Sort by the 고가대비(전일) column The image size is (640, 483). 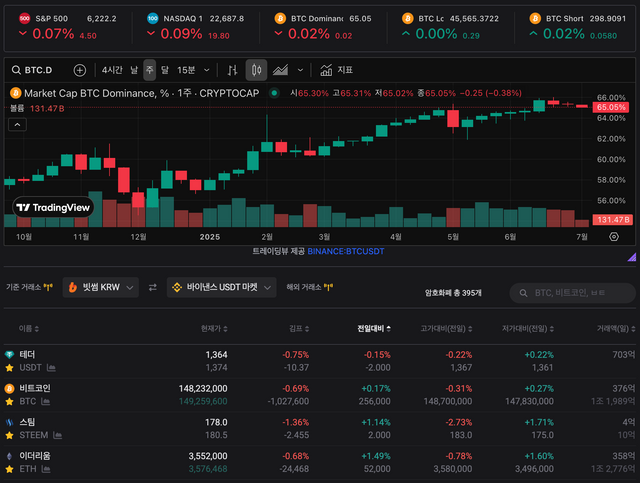coord(447,329)
